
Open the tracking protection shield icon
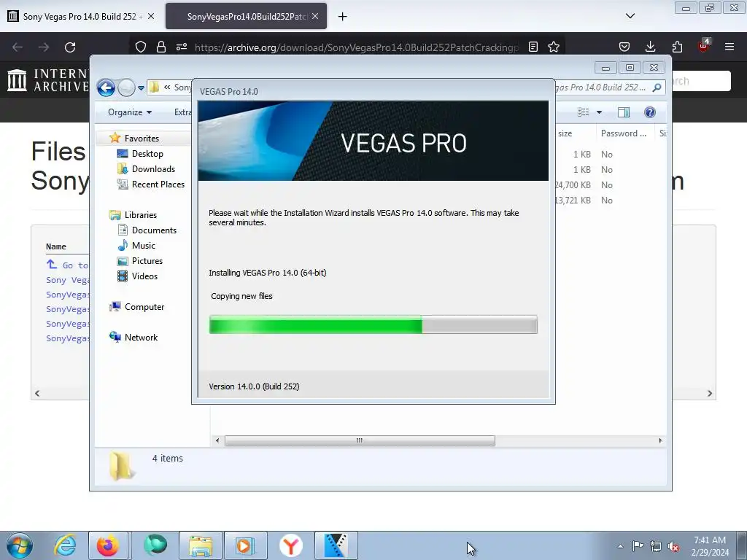[141, 47]
